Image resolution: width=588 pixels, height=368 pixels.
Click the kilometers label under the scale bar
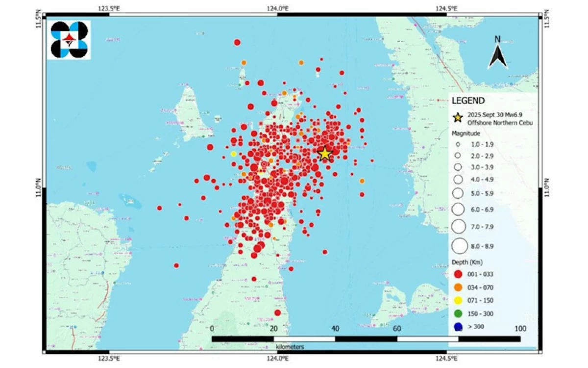290,347
